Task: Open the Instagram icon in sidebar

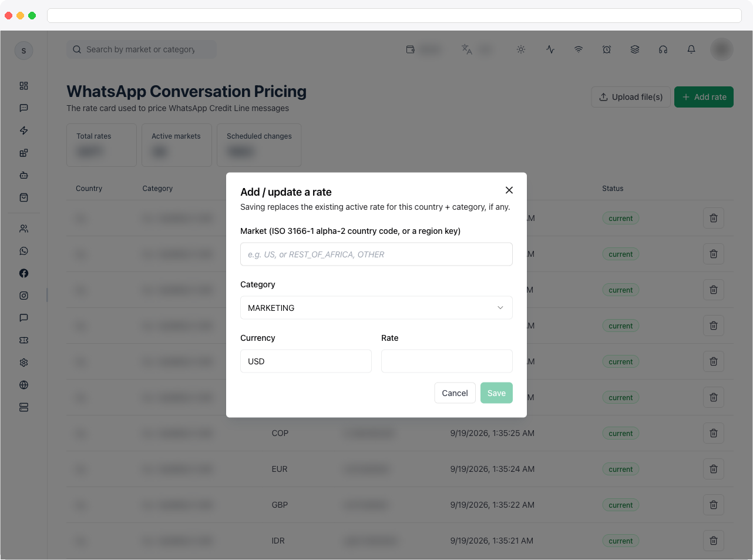Action: [23, 296]
